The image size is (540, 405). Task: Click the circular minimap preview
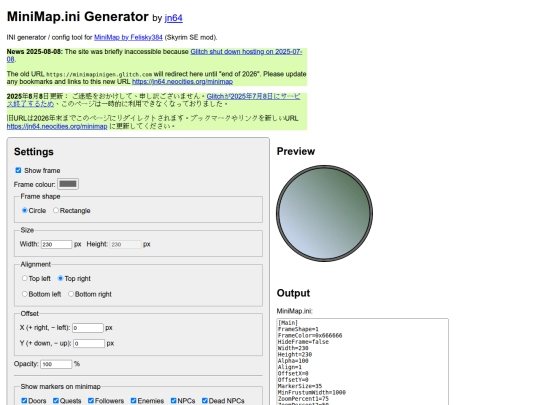324,213
